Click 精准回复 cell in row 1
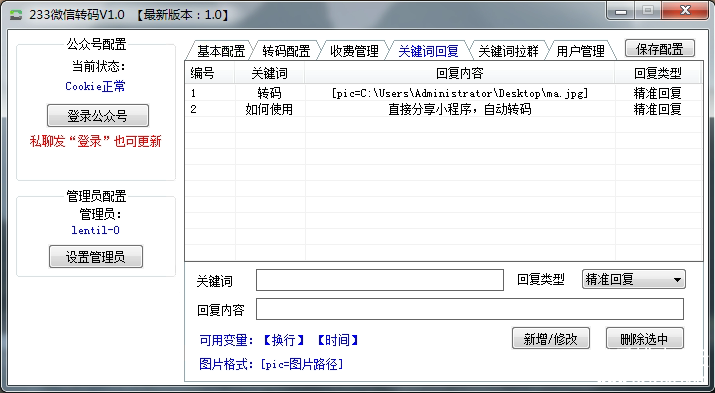 click(x=658, y=93)
